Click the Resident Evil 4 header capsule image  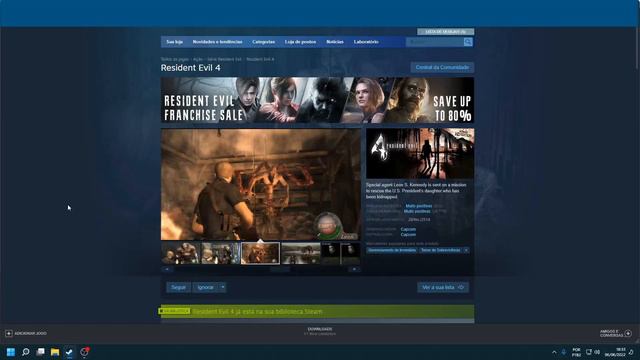[420, 153]
